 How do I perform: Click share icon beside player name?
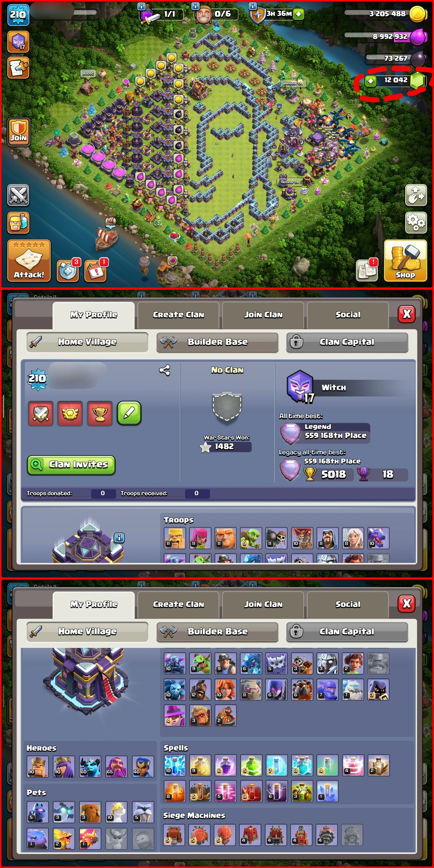click(164, 370)
